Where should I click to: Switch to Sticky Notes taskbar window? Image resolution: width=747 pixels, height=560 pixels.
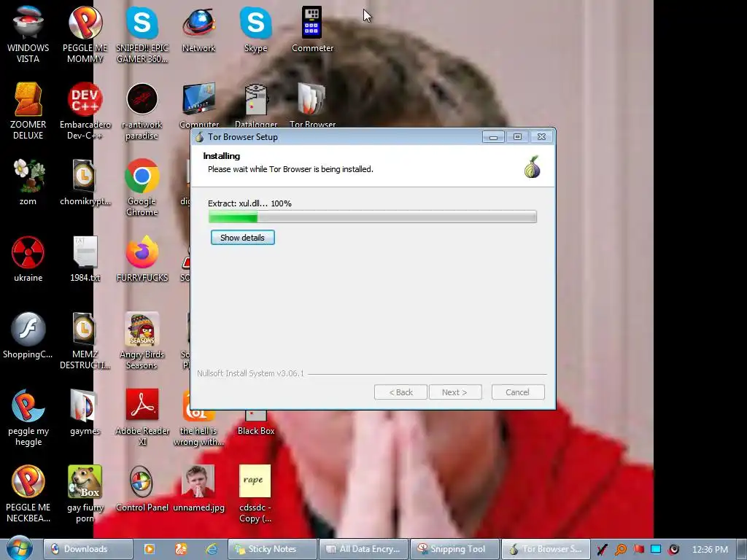(x=273, y=549)
